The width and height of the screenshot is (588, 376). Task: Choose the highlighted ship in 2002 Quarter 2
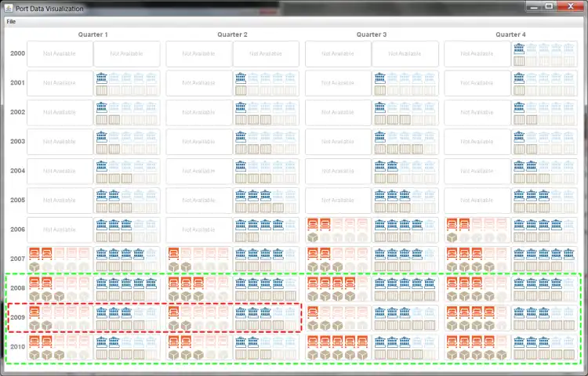(x=241, y=107)
